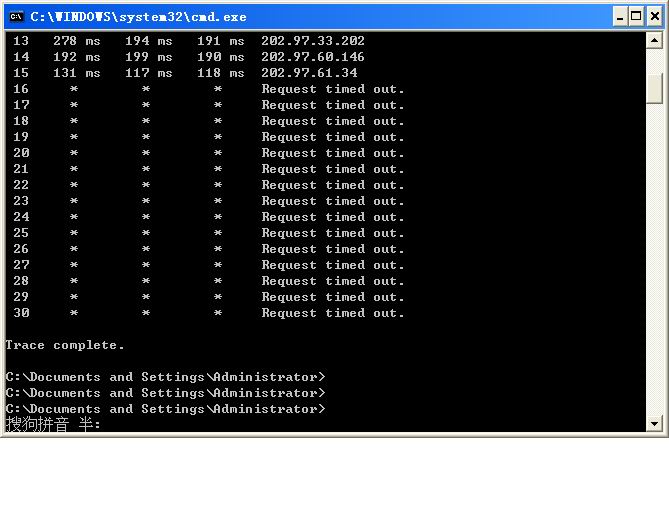The height and width of the screenshot is (512, 669).
Task: Click the vertical scrollbar thumb
Action: (x=655, y=88)
